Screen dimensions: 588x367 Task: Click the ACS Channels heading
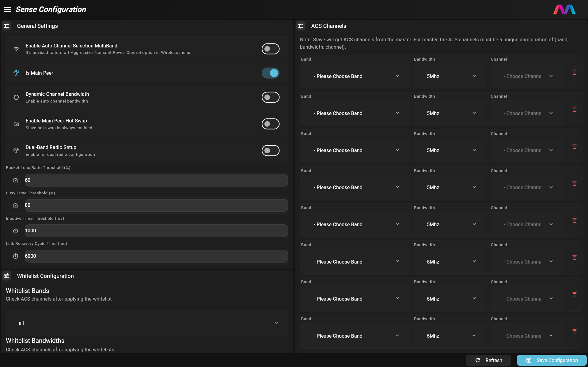tap(328, 26)
